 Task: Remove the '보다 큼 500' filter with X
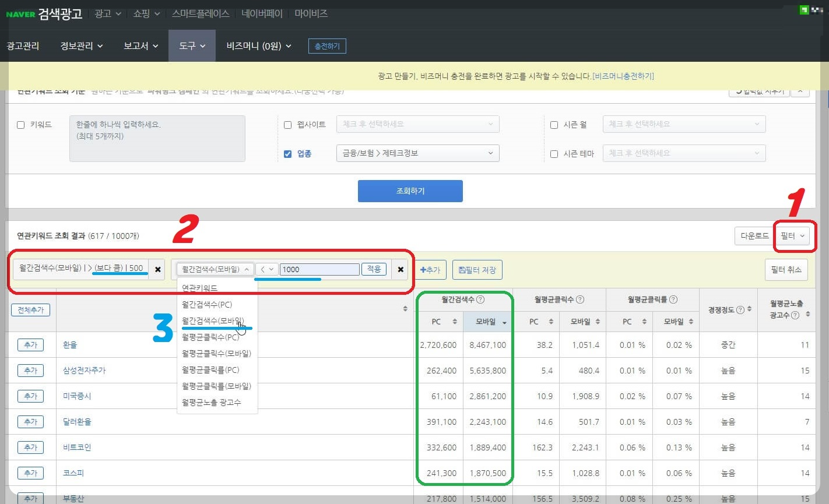click(x=157, y=269)
